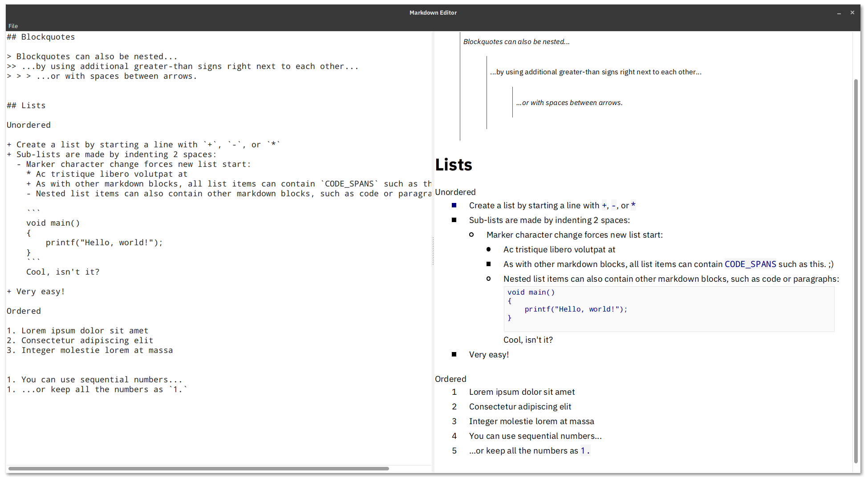Click the 'Blockquotes can also be nested...' quote in the preview

pyautogui.click(x=516, y=41)
